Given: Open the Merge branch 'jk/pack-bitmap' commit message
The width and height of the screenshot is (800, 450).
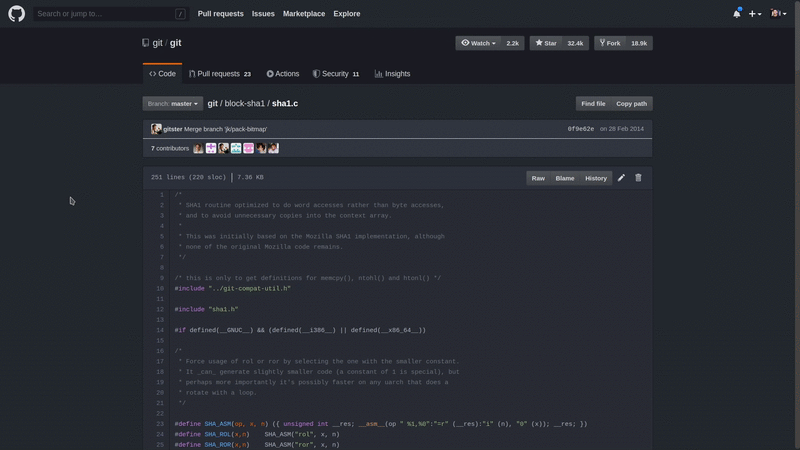Looking at the screenshot, I should 226,129.
